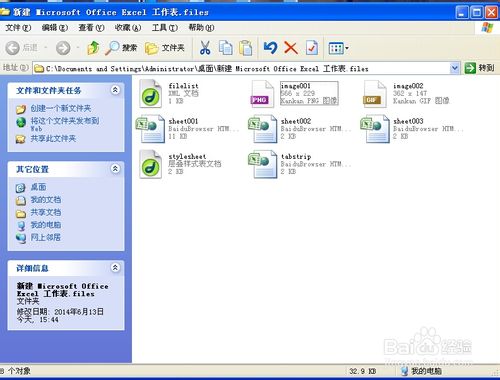The width and height of the screenshot is (500, 380).
Task: Open My Documents (我的文档) link
Action: point(46,200)
